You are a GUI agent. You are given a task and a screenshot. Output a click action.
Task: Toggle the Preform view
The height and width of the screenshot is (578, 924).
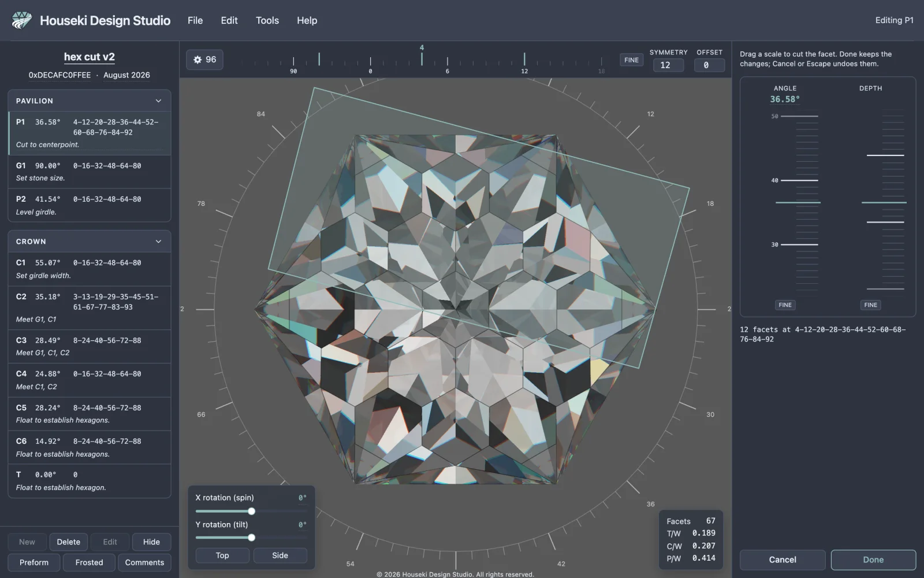34,562
